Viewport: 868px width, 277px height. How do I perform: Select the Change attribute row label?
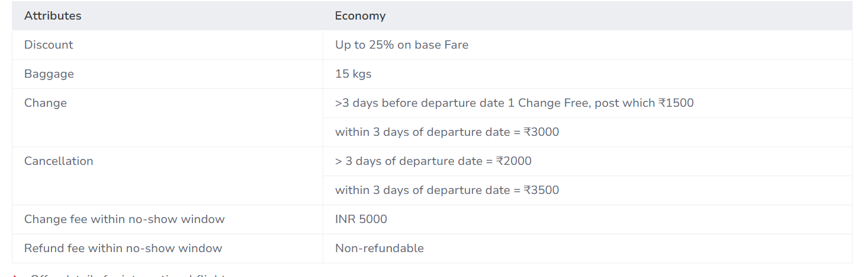(46, 103)
